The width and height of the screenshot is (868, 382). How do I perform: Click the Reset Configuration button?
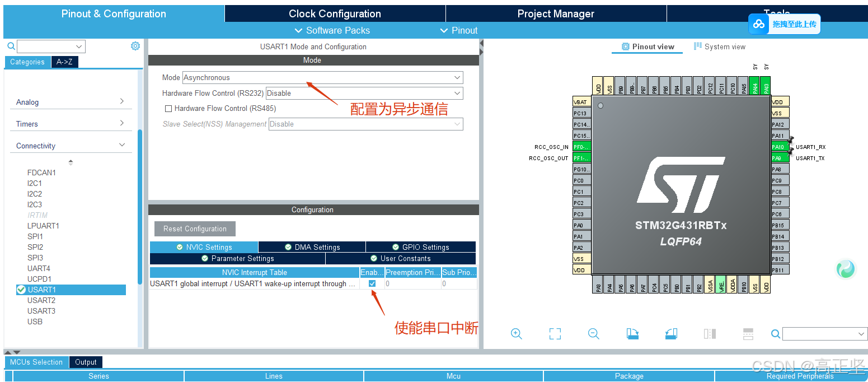[x=195, y=229]
